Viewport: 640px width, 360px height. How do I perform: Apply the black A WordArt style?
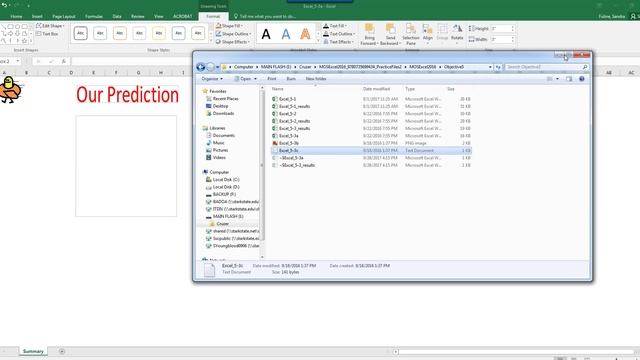click(x=266, y=34)
